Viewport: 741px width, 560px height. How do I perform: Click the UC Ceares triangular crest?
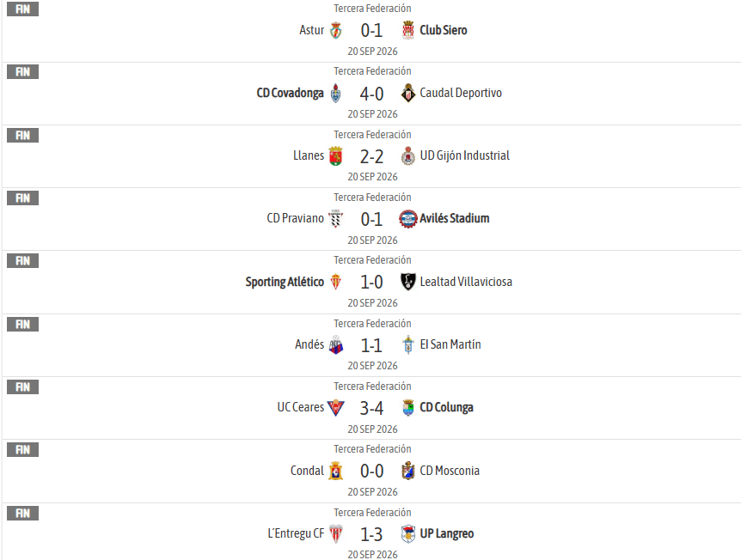[336, 407]
